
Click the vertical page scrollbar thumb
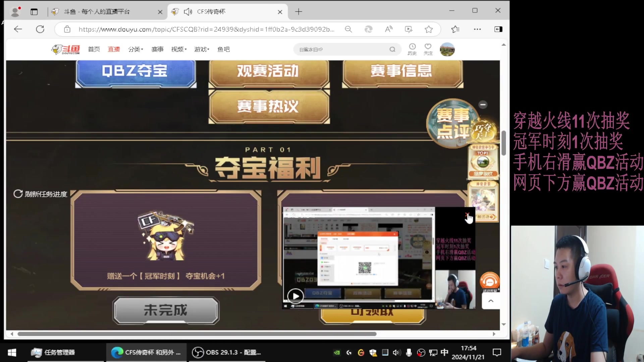point(503,143)
